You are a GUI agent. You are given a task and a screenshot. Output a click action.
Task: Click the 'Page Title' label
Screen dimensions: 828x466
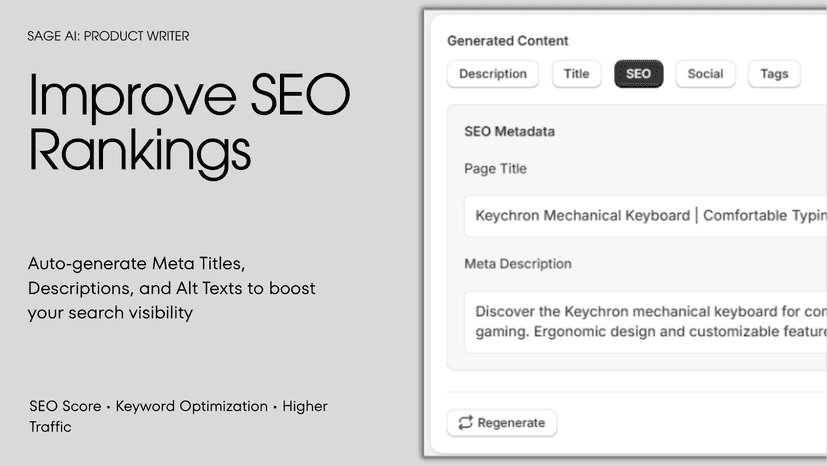click(495, 169)
